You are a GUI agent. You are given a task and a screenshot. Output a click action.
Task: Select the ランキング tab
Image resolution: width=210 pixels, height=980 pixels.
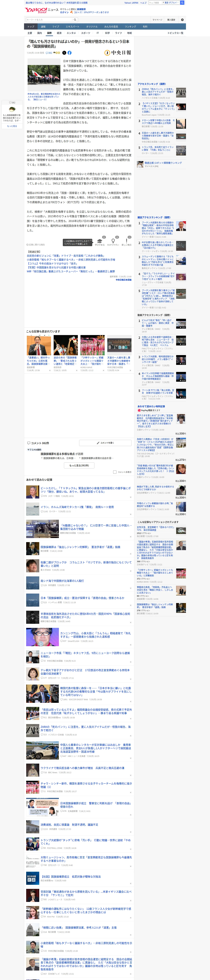[130, 27]
